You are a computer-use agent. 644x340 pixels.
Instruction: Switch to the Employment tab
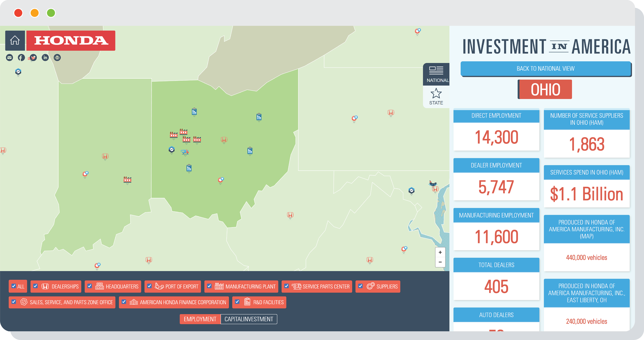(200, 319)
